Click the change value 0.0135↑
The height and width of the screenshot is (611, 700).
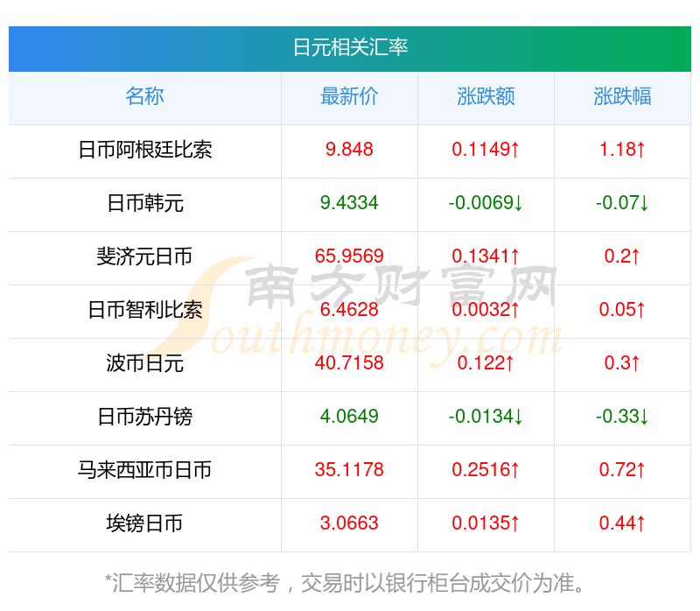pos(486,523)
